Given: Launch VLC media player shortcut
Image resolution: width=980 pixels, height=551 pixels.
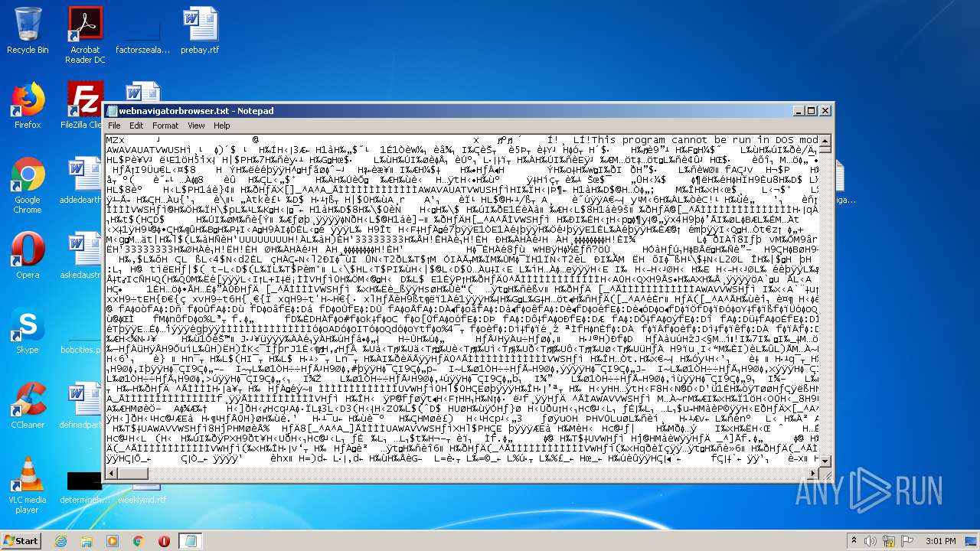Looking at the screenshot, I should pyautogui.click(x=28, y=486).
